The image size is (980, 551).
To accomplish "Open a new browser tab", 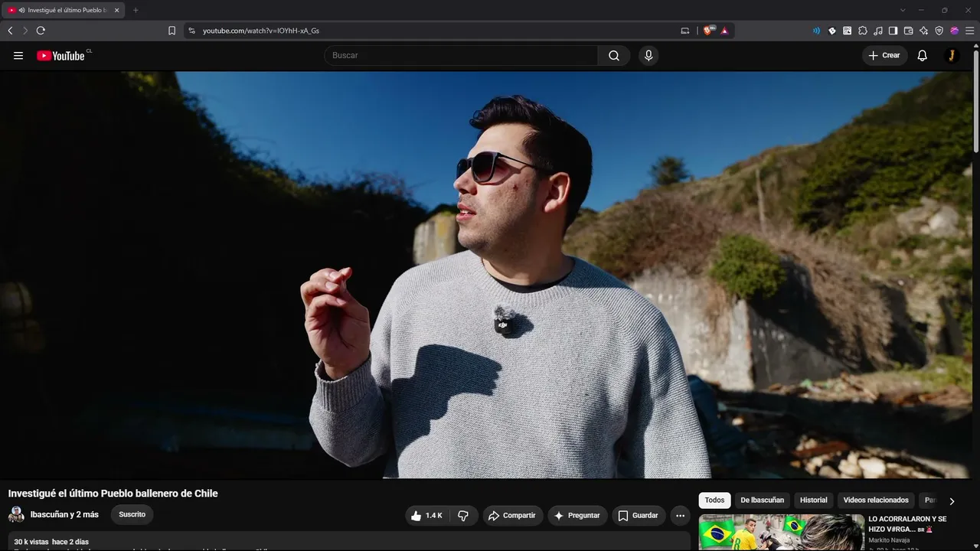I will coord(136,11).
